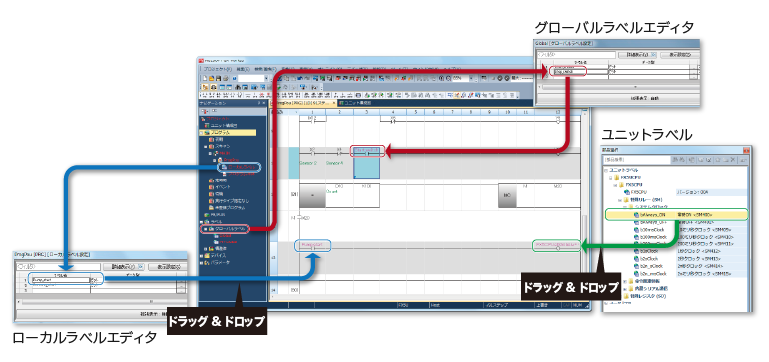Expand the スキャン node in navigation
Image resolution: width=769 pixels, height=362 pixels.
[x=206, y=146]
